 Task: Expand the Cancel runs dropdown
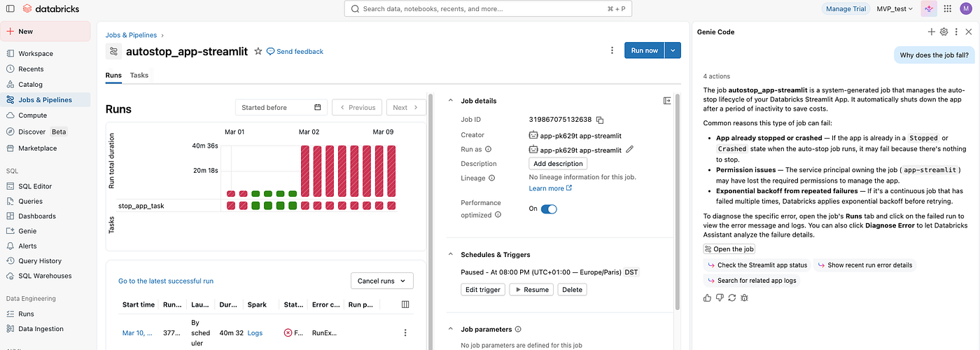tap(382, 281)
